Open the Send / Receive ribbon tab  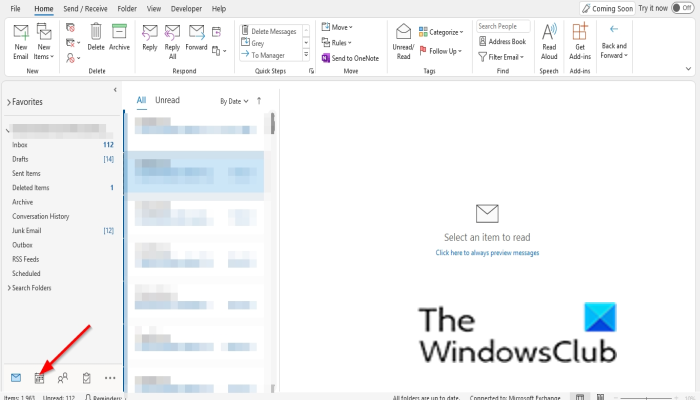point(85,8)
